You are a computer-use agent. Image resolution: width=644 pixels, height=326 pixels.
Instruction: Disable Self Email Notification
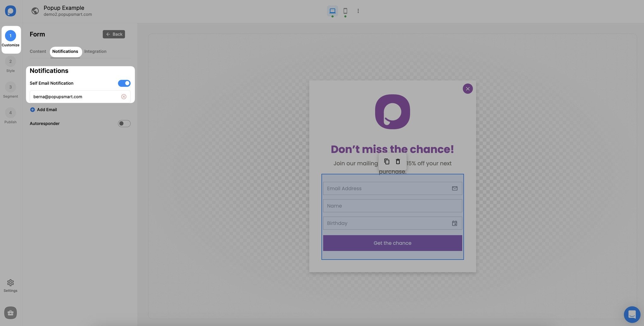tap(124, 83)
